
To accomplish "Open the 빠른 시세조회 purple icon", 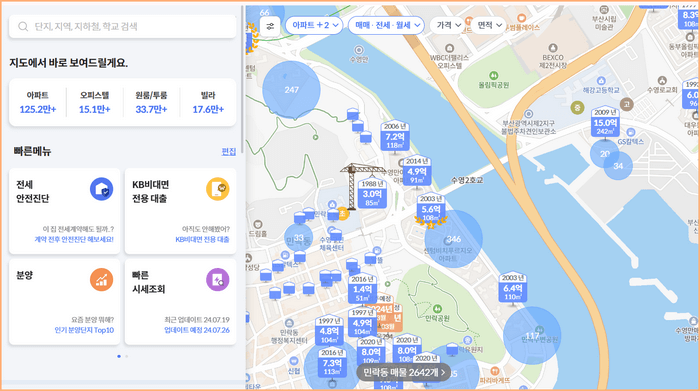I will (x=217, y=280).
